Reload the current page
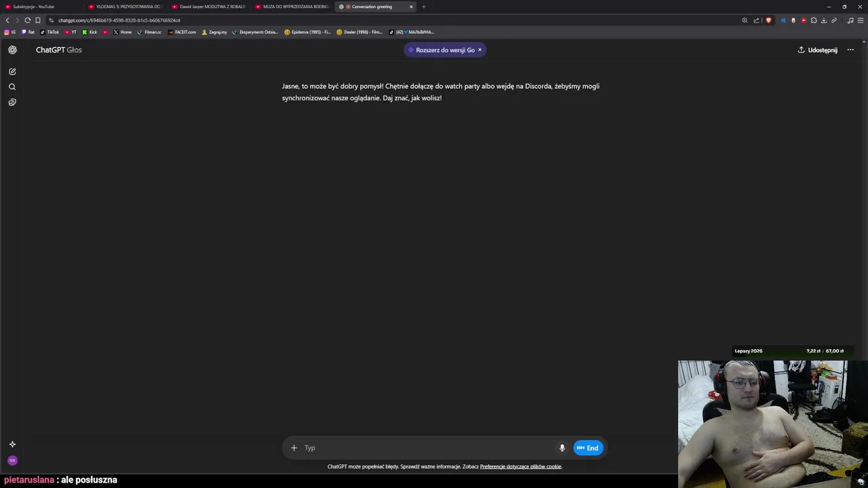The height and width of the screenshot is (488, 868). click(28, 20)
